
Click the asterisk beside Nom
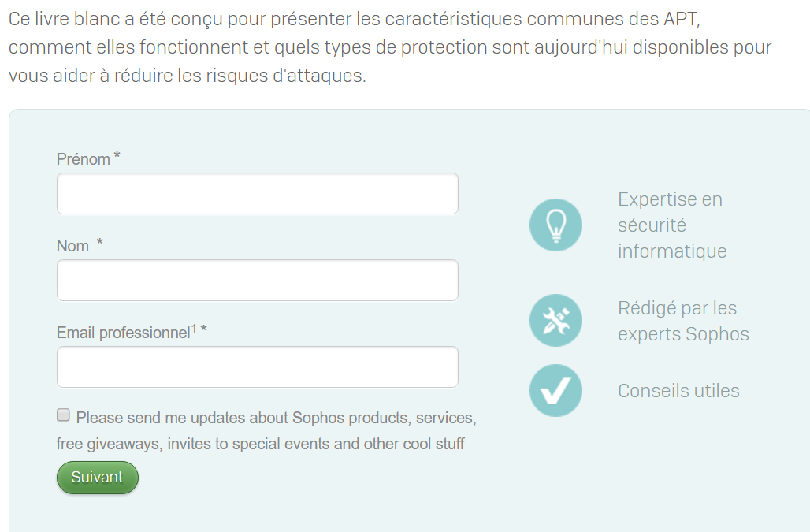[100, 242]
